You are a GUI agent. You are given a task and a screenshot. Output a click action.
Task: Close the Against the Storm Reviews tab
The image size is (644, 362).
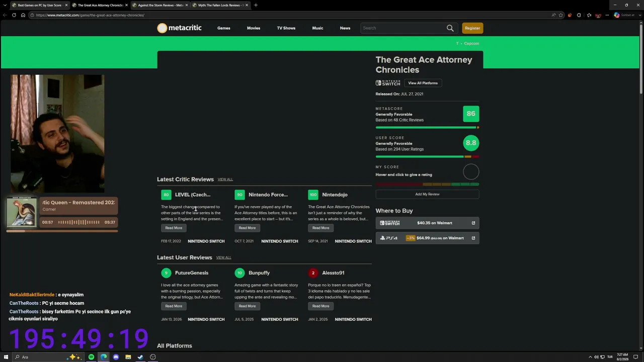pos(187,5)
